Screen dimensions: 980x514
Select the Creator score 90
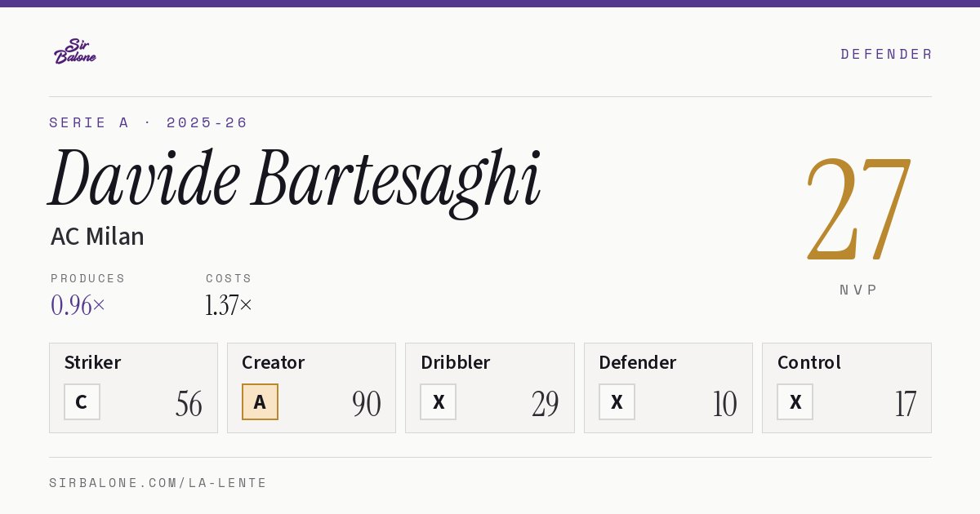[x=367, y=404]
